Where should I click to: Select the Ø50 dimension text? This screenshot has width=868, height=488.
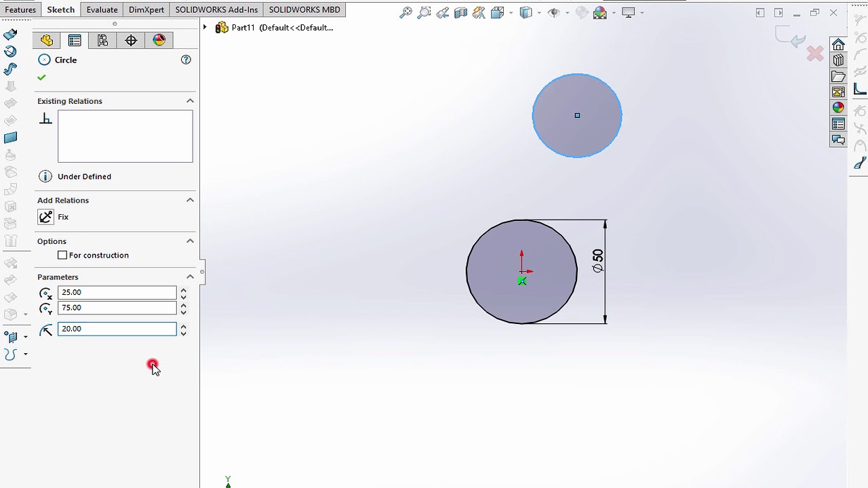point(597,261)
